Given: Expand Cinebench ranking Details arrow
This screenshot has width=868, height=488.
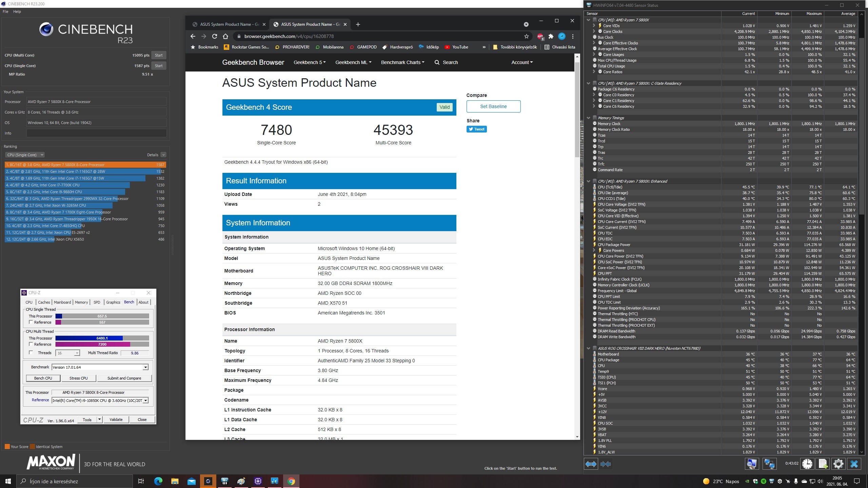Looking at the screenshot, I should [163, 155].
